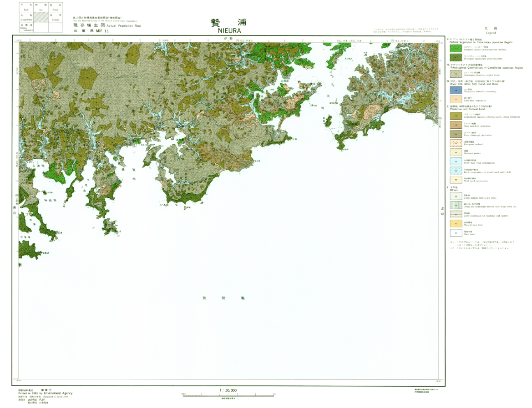Viewport: 532px width, 408px height.
Task: Click the Cryptomeria japonica plantation swatch
Action: 456,116
